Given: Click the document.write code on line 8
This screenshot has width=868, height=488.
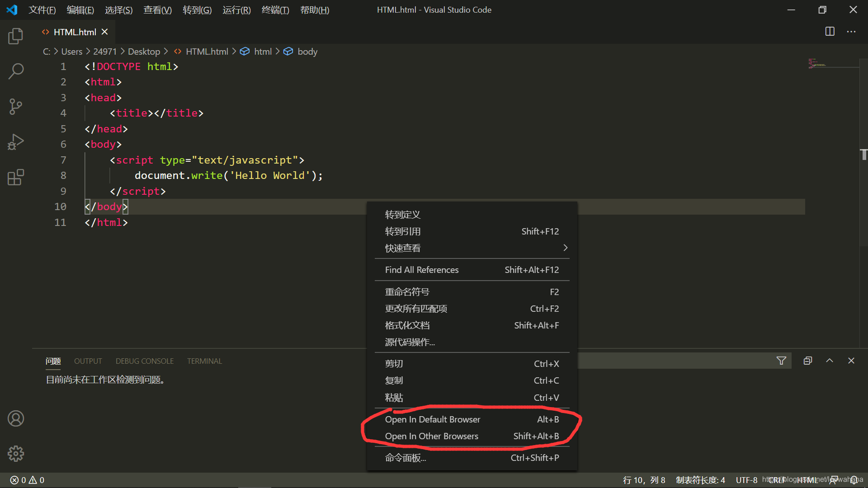Looking at the screenshot, I should pos(228,175).
